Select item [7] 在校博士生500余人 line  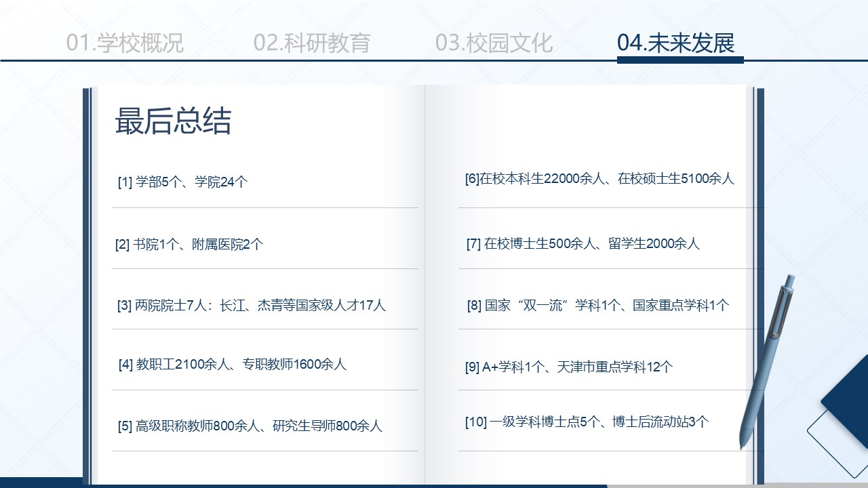pyautogui.click(x=583, y=244)
